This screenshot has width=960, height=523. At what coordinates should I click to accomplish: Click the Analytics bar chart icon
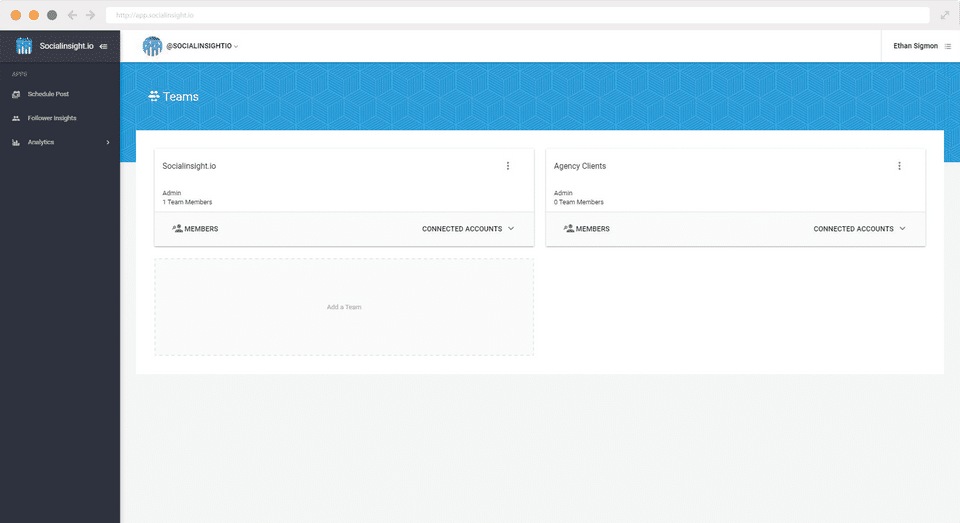[16, 142]
